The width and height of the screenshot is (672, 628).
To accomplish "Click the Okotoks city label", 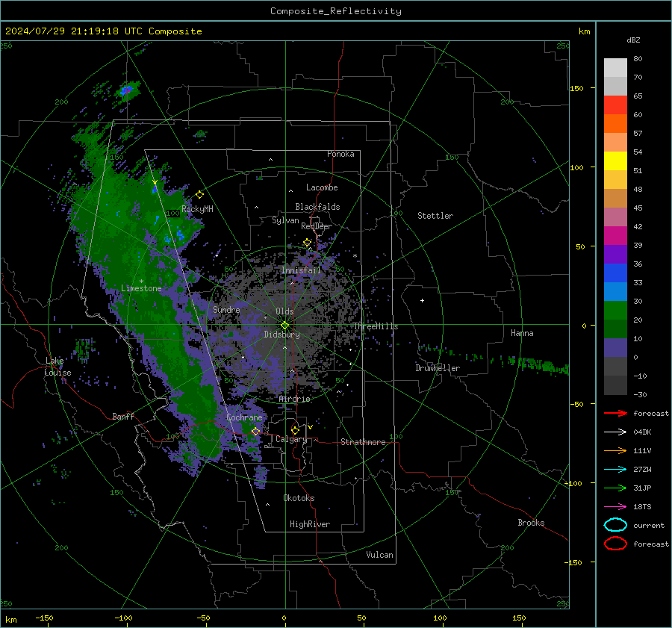I will [299, 498].
